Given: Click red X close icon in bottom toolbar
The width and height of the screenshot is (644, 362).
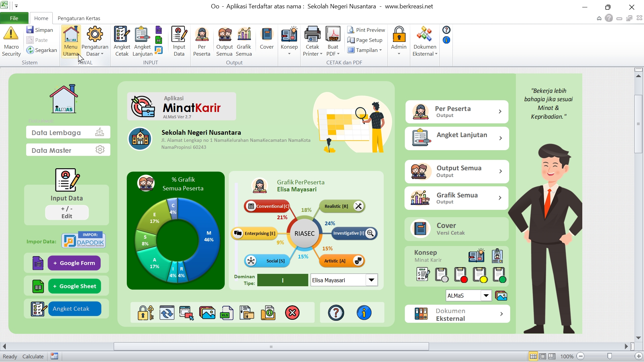Looking at the screenshot, I should point(292,313).
